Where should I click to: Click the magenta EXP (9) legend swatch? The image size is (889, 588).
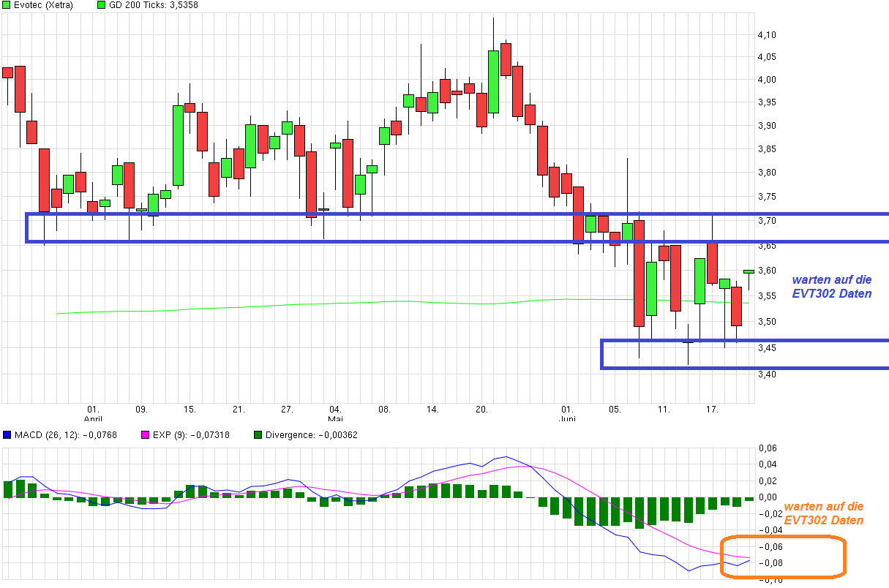[x=144, y=436]
